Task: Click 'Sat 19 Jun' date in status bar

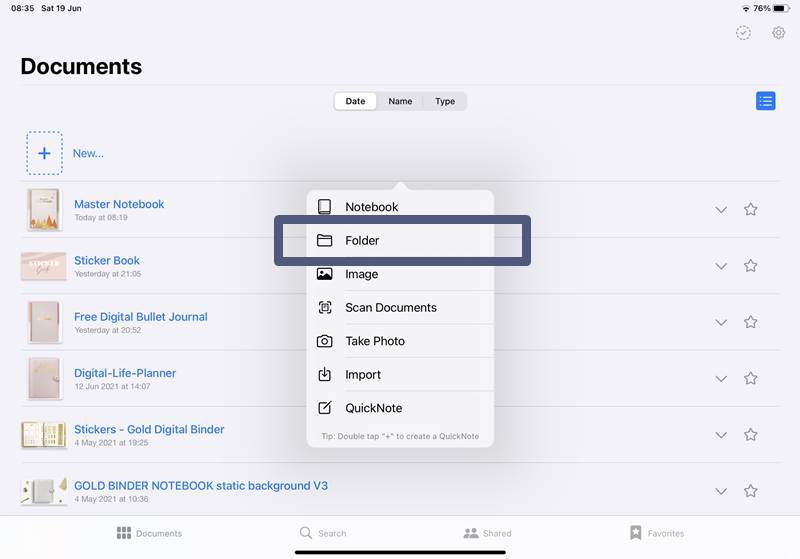Action: coord(61,8)
